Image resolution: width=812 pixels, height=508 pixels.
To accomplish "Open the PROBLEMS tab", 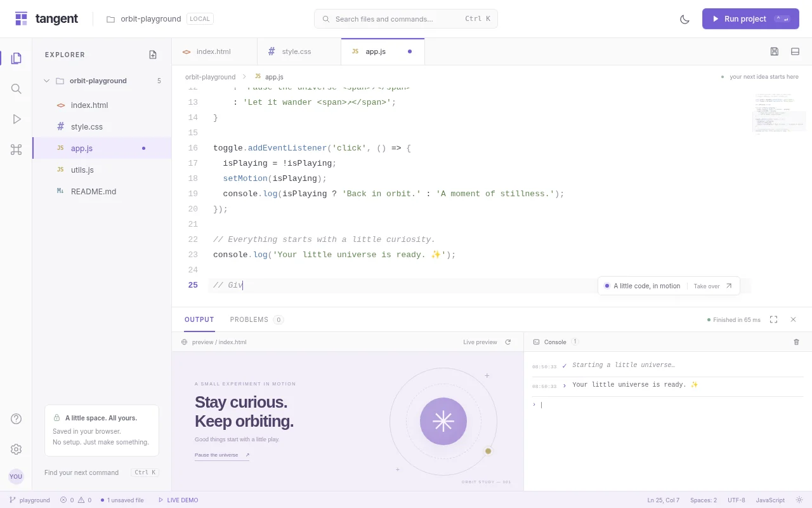I will tap(256, 319).
